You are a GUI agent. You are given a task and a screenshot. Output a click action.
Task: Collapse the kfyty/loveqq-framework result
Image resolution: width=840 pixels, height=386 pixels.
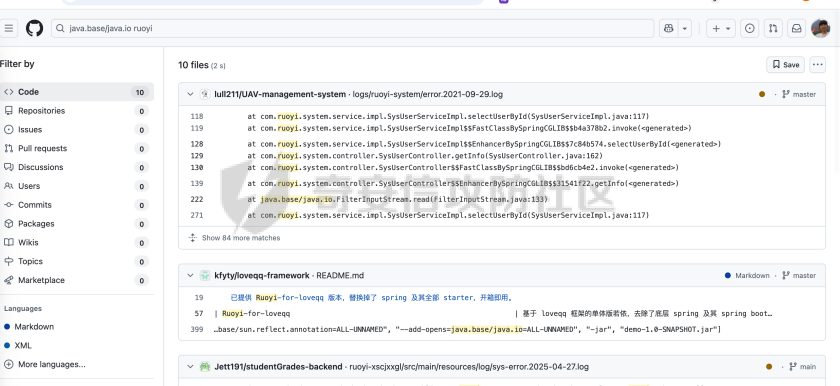[190, 275]
